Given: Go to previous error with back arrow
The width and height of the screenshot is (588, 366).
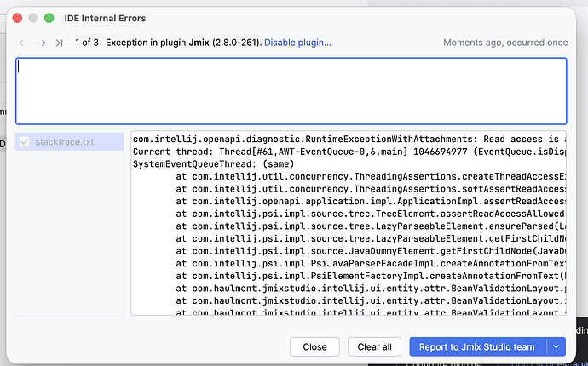Looking at the screenshot, I should click(24, 43).
